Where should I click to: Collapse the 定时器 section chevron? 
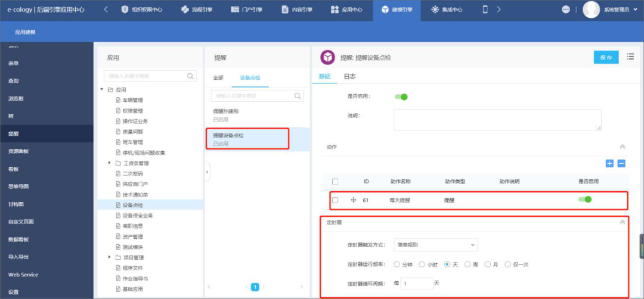pyautogui.click(x=622, y=222)
